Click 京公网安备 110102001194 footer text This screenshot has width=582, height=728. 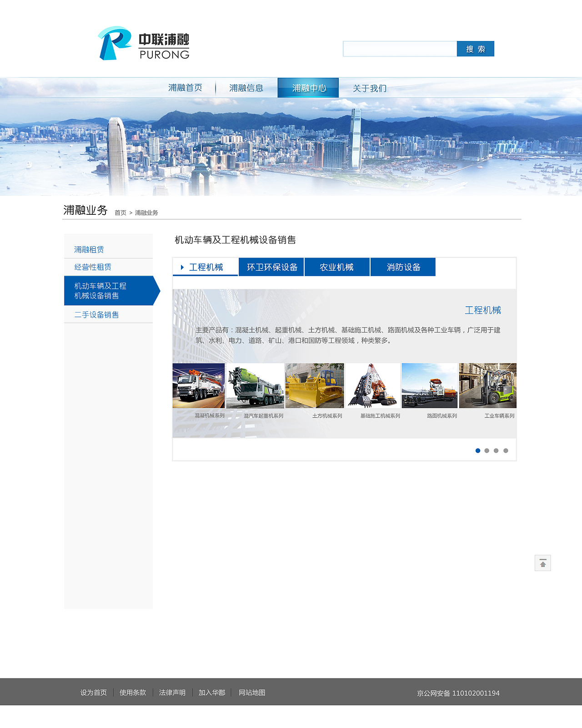coord(458,693)
